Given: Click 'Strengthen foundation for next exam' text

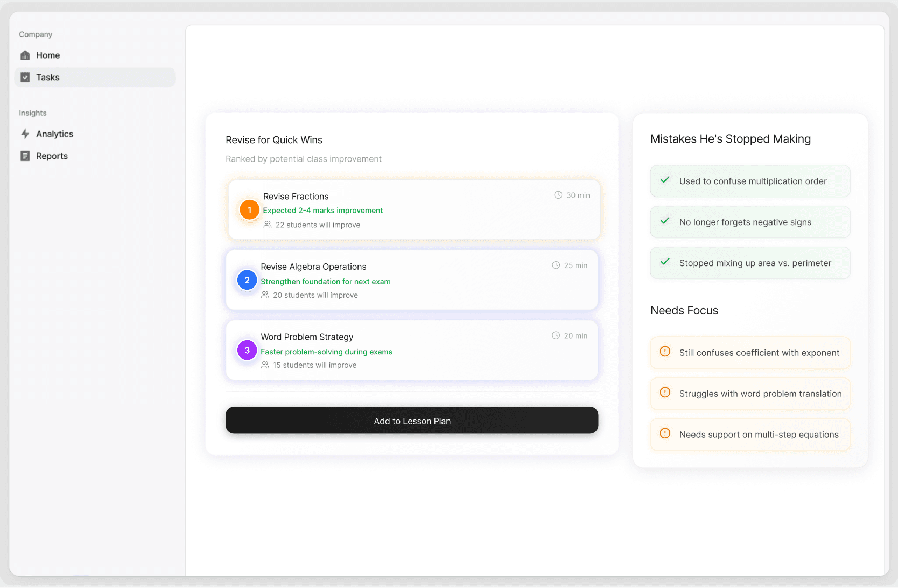Looking at the screenshot, I should [326, 282].
